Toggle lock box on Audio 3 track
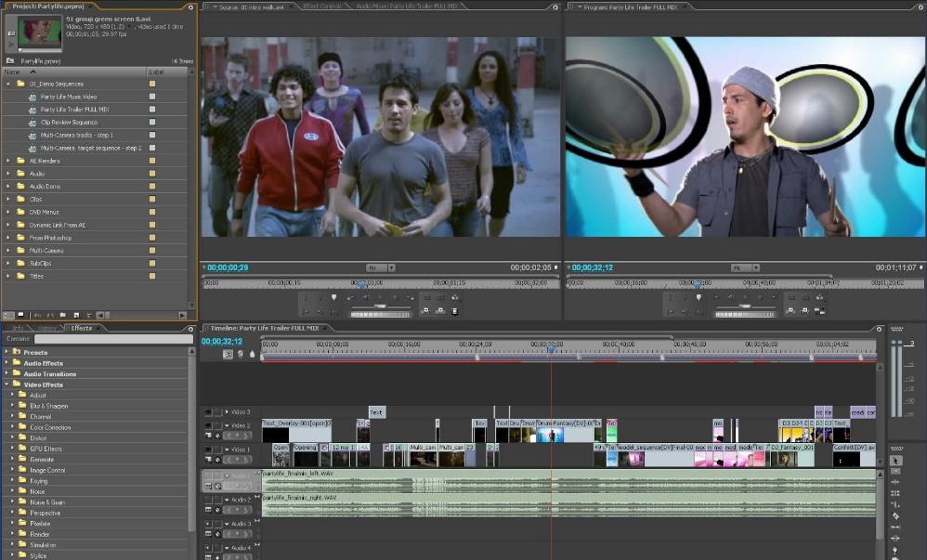 click(217, 524)
